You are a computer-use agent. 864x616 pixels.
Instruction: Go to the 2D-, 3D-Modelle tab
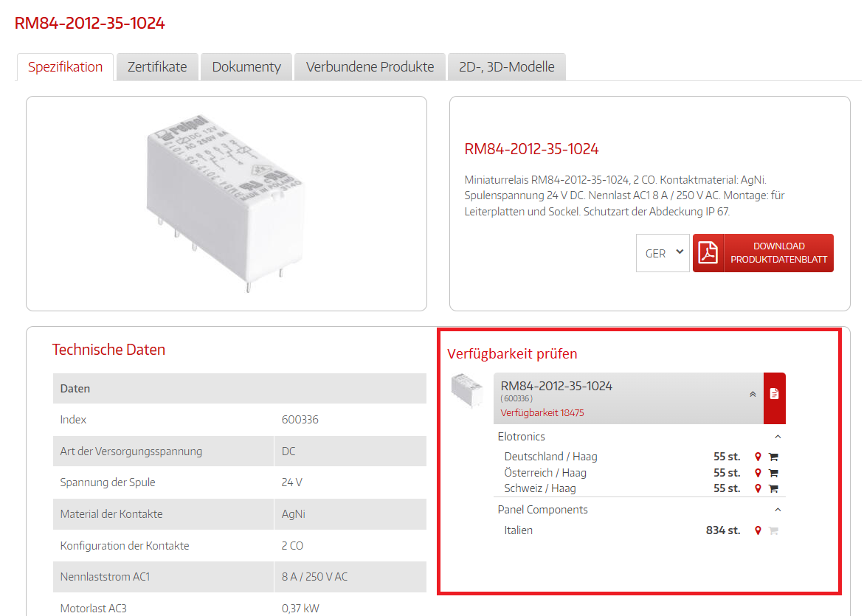point(506,67)
